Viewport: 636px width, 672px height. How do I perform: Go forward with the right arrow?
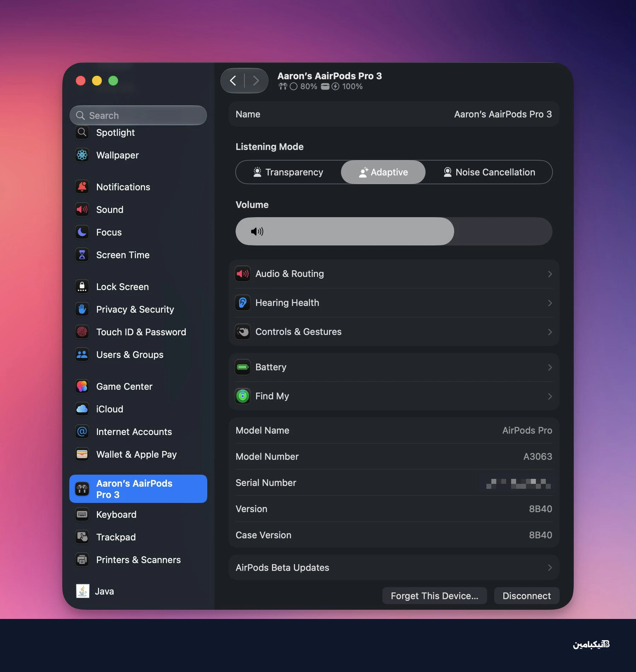point(256,81)
